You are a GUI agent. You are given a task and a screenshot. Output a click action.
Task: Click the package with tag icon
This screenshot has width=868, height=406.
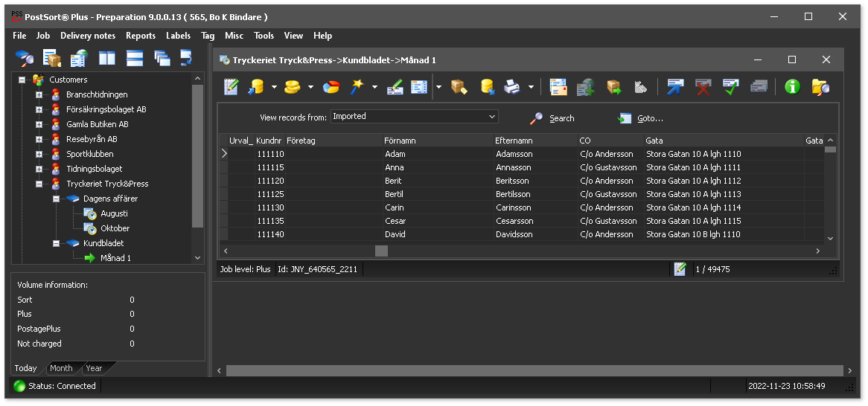(x=459, y=87)
